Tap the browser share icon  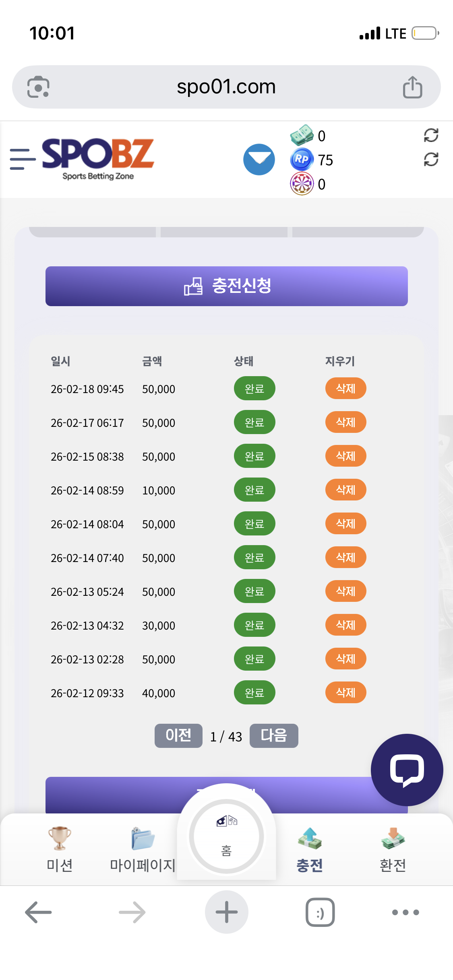(x=412, y=87)
